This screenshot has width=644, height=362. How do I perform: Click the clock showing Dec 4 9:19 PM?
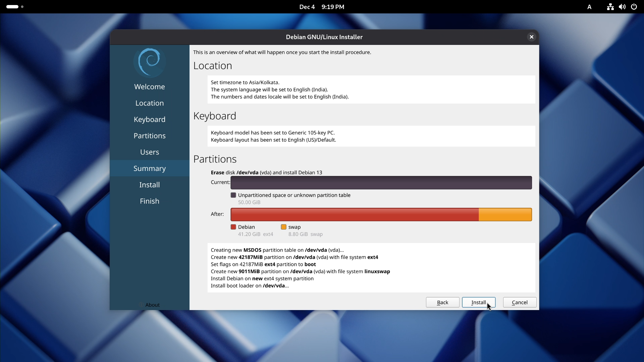[321, 7]
